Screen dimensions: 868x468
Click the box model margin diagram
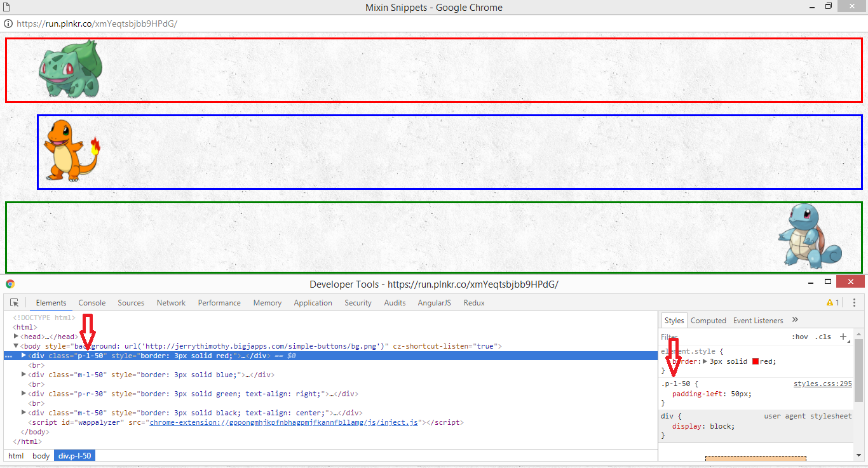click(756, 458)
